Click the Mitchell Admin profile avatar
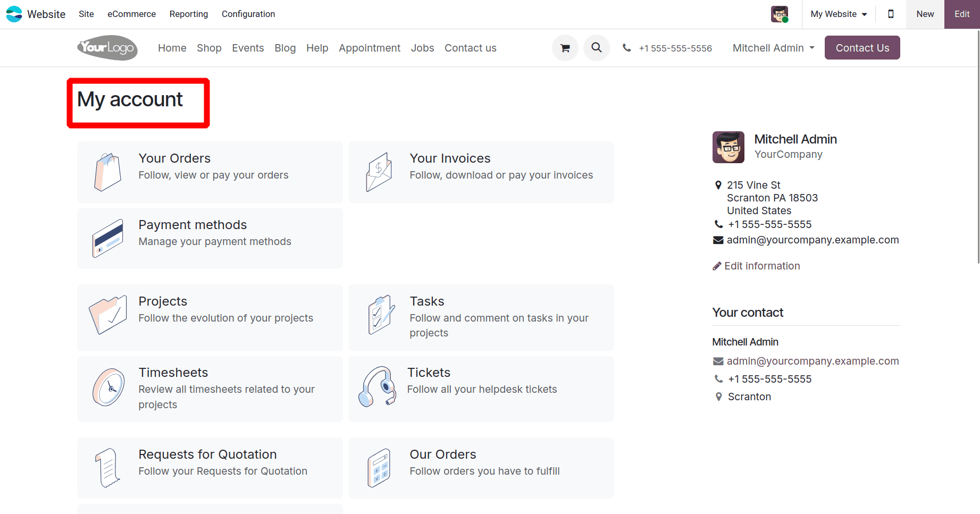 [728, 147]
